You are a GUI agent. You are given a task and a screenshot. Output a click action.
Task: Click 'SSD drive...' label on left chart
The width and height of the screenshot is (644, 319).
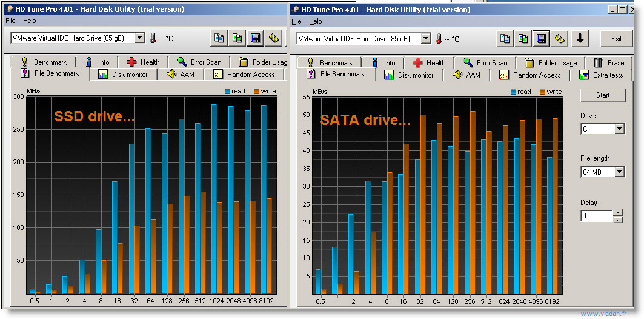95,117
